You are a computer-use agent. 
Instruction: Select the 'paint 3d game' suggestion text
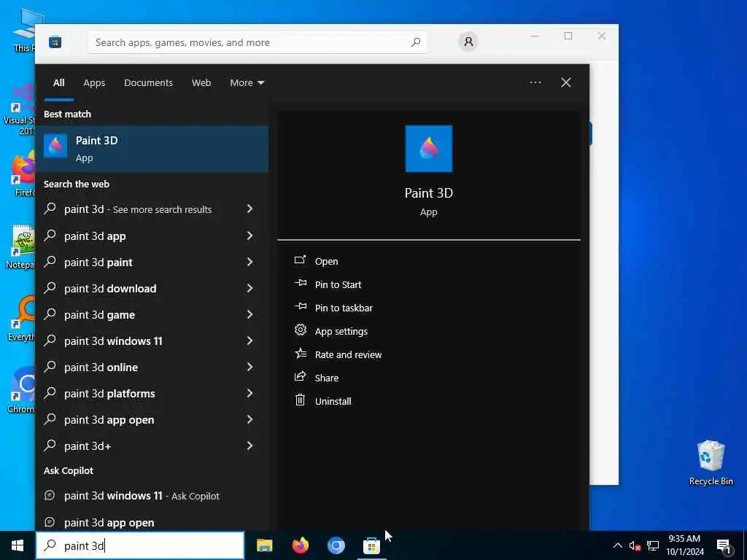99,315
